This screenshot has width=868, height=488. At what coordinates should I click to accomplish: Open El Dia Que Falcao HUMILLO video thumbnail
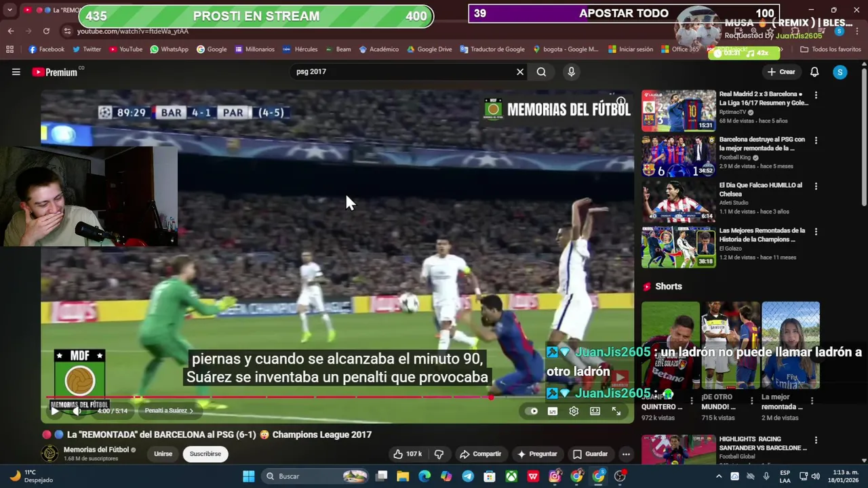coord(679,201)
